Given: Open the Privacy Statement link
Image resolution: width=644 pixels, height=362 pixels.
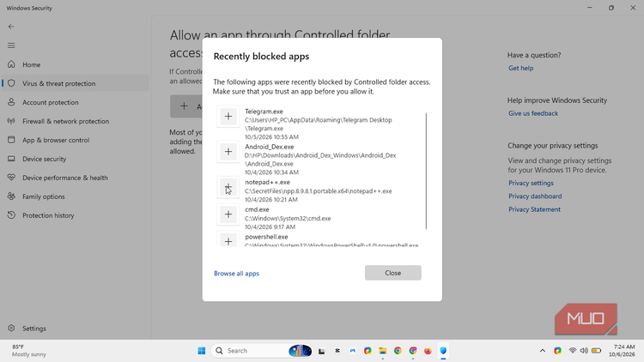Looking at the screenshot, I should point(534,209).
